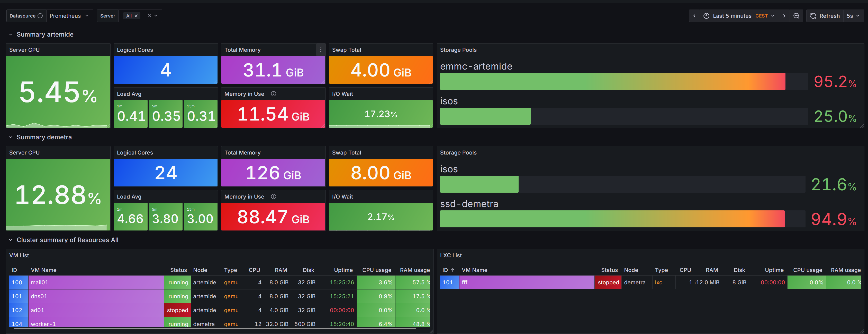868x334 pixels.
Task: Open Total Memory panel three-dot menu
Action: 320,50
